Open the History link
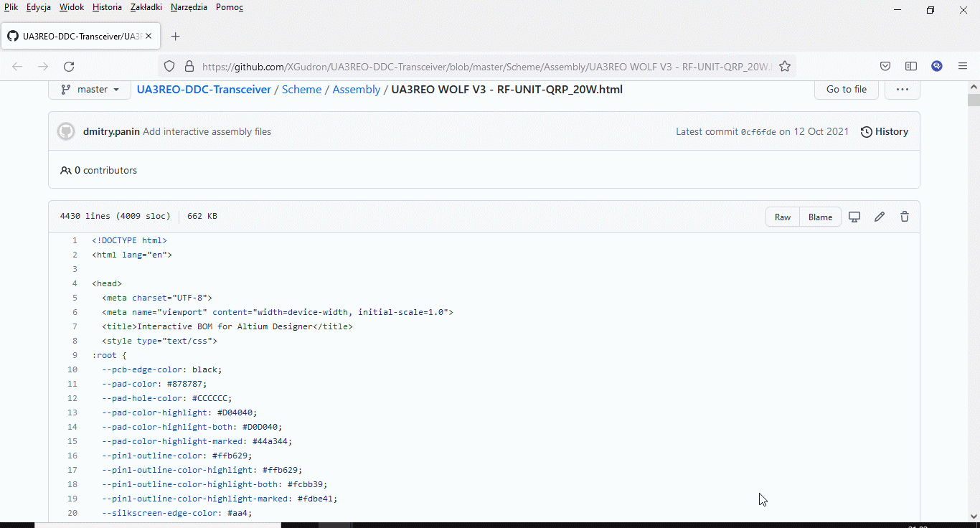 coord(885,131)
